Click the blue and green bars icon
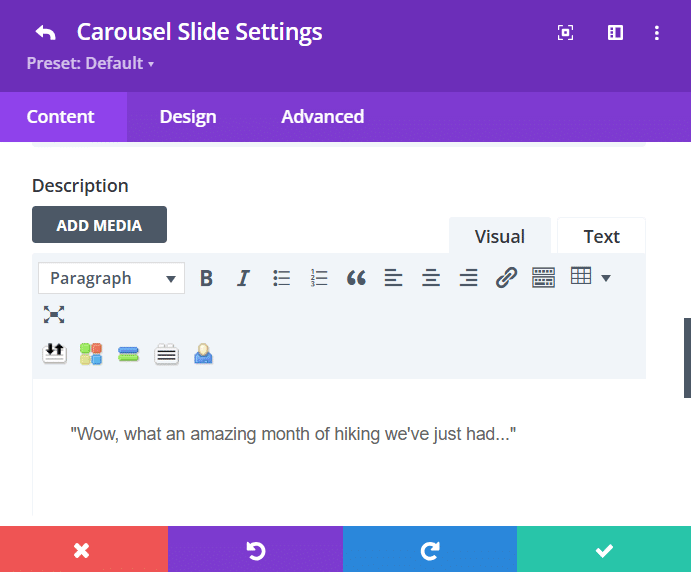This screenshot has width=691, height=572. pyautogui.click(x=129, y=354)
